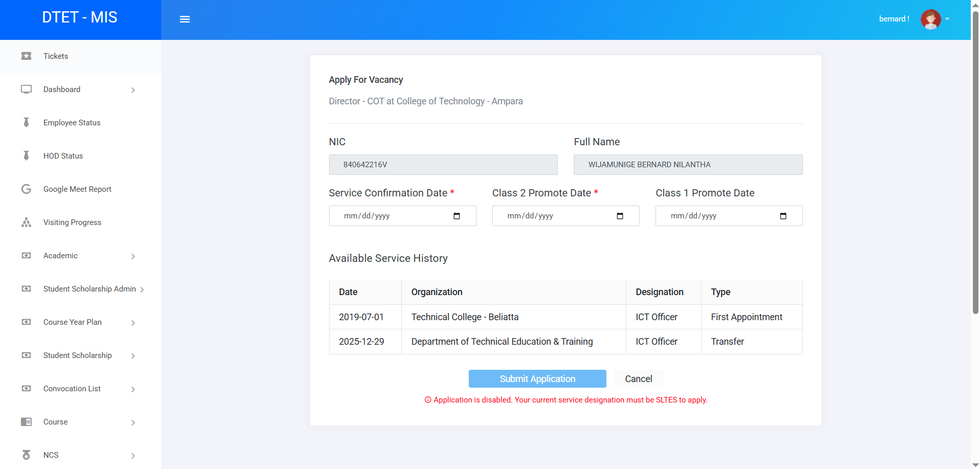980x469 pixels.
Task: Select Convocation List in sidebar
Action: tap(72, 389)
